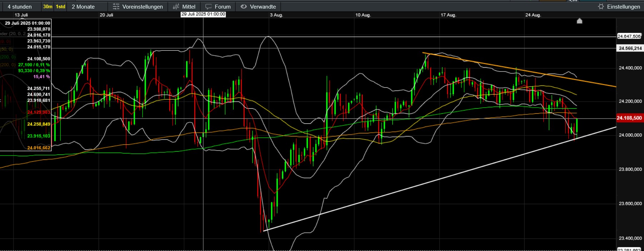Click the 20 Juli date axis label
The image size is (644, 251).
point(106,15)
